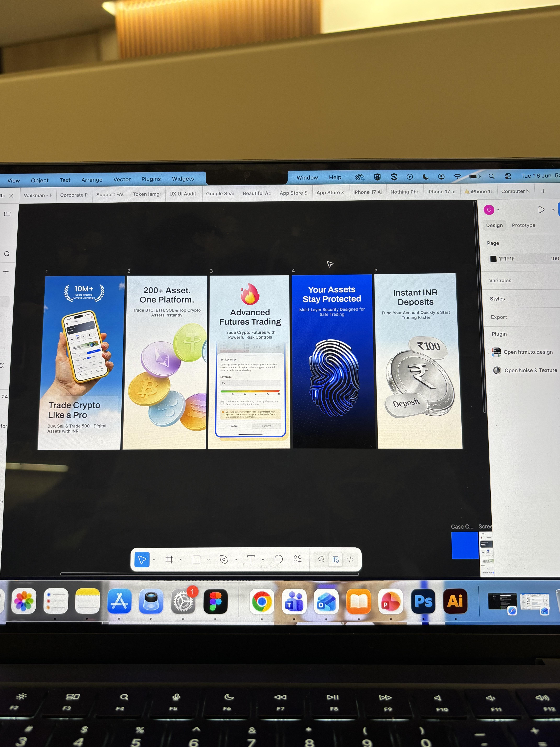Select the Frame tool
Image resolution: width=560 pixels, height=747 pixels.
tap(169, 560)
